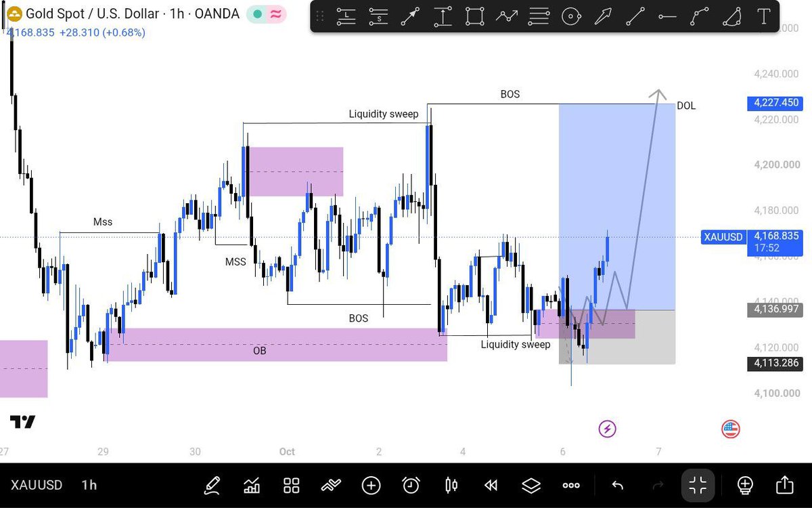Open the US flag economic event marker

coord(730,428)
